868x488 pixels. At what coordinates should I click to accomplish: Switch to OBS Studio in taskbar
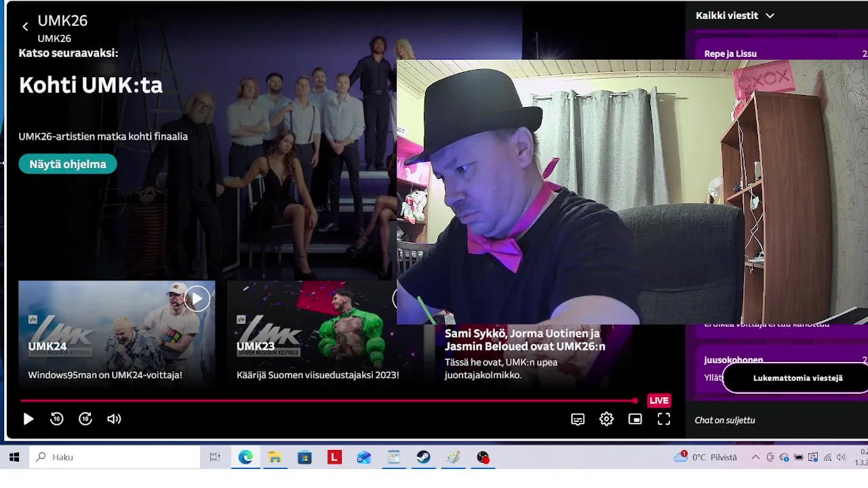click(x=483, y=457)
